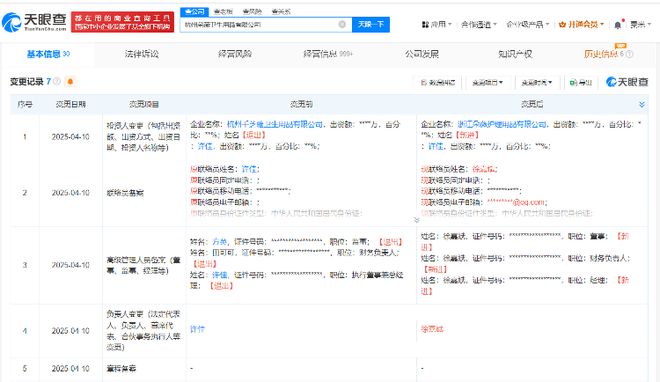Open the 变更项目 filter dropdown

coord(487,82)
